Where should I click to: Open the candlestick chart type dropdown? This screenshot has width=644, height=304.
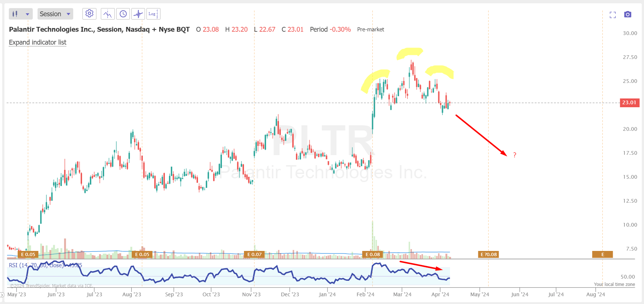[21, 14]
